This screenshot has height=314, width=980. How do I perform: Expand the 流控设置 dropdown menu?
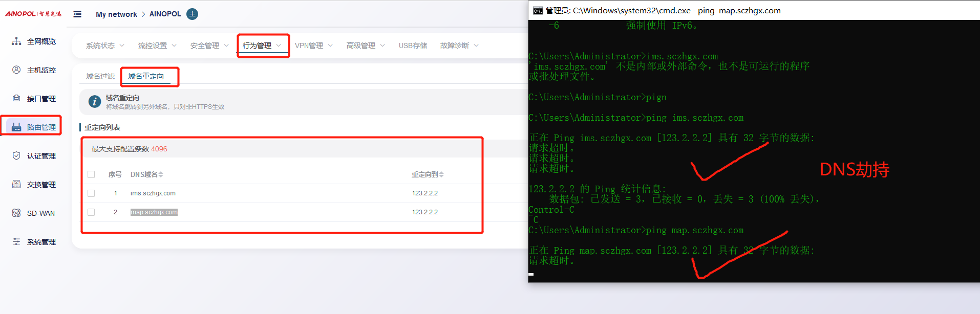(157, 46)
